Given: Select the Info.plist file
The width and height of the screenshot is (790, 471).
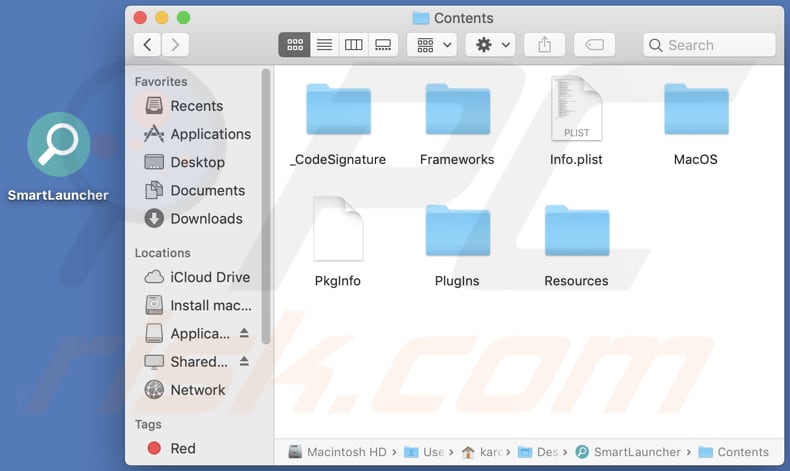Looking at the screenshot, I should point(576,121).
